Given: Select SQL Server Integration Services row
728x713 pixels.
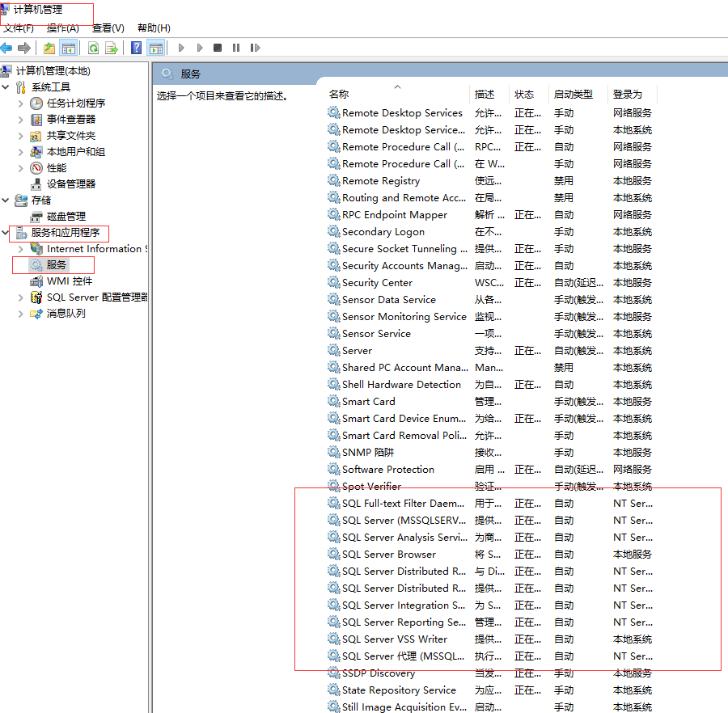Looking at the screenshot, I should (x=490, y=605).
